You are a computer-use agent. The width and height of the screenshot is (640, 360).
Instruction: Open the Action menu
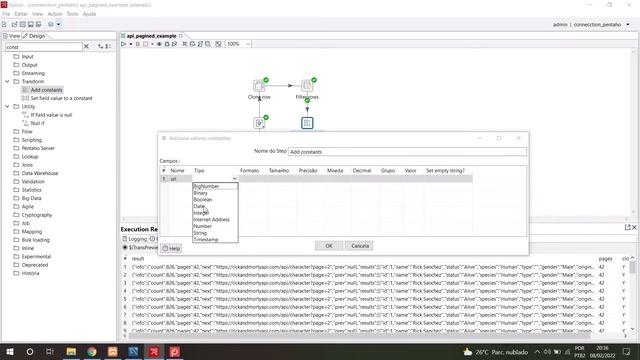[x=55, y=14]
